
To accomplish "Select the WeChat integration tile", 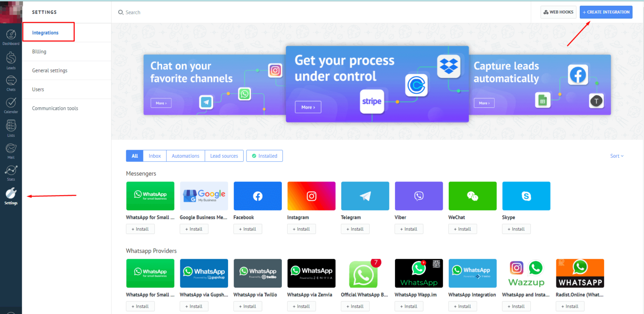I will pyautogui.click(x=472, y=196).
